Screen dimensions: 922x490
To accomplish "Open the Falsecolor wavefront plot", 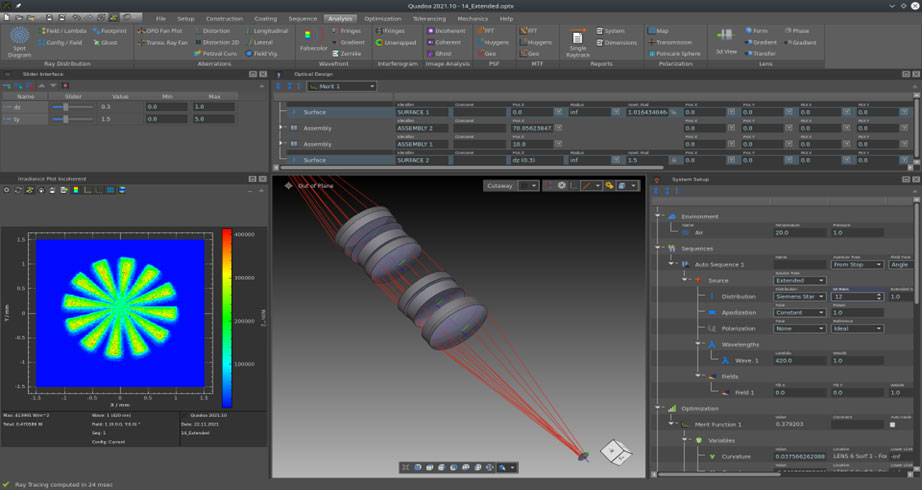I will click(313, 42).
